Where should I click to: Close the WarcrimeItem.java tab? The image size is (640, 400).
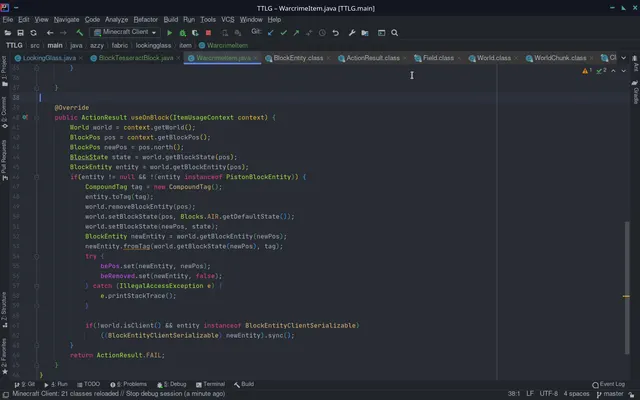pyautogui.click(x=256, y=58)
